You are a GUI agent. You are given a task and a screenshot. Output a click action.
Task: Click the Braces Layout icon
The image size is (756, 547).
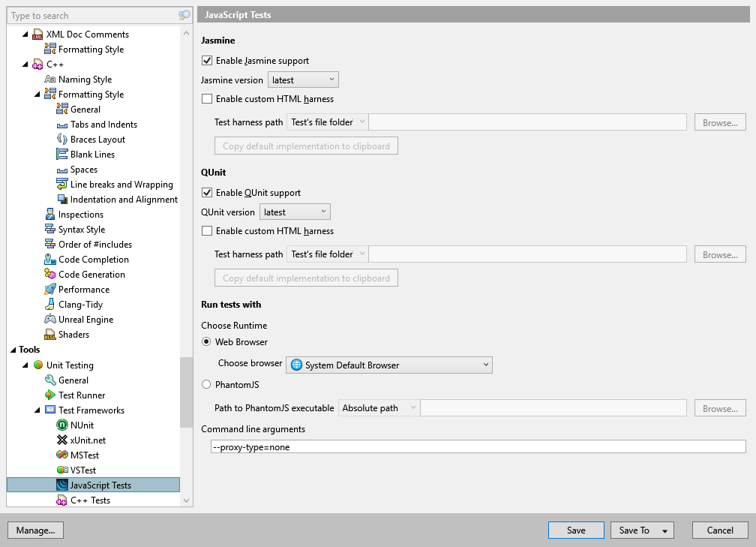pos(62,140)
